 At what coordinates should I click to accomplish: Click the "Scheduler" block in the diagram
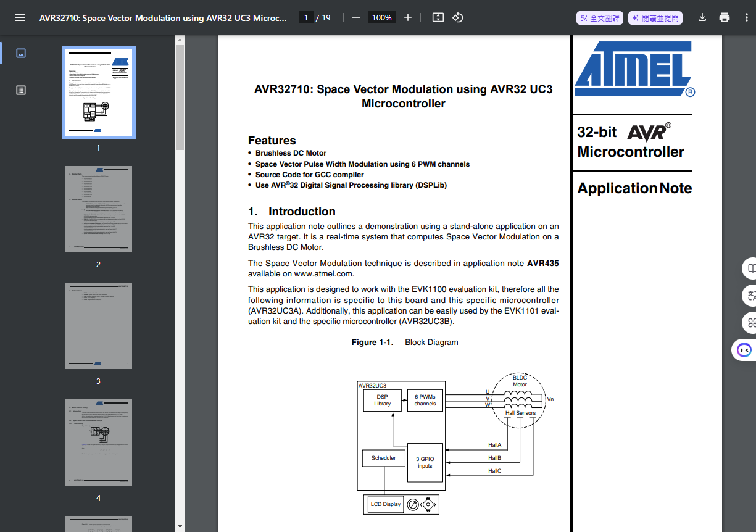[x=384, y=458]
